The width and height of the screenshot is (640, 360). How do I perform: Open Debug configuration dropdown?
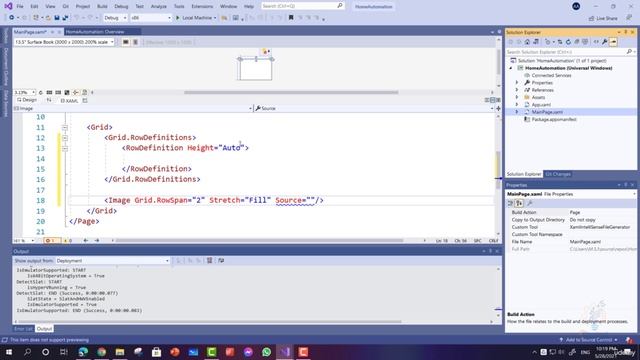(x=115, y=18)
